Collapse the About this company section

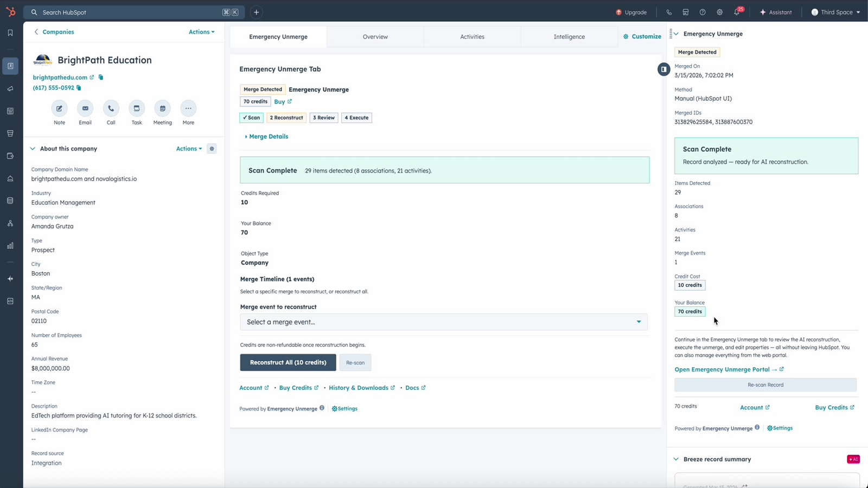pos(32,148)
